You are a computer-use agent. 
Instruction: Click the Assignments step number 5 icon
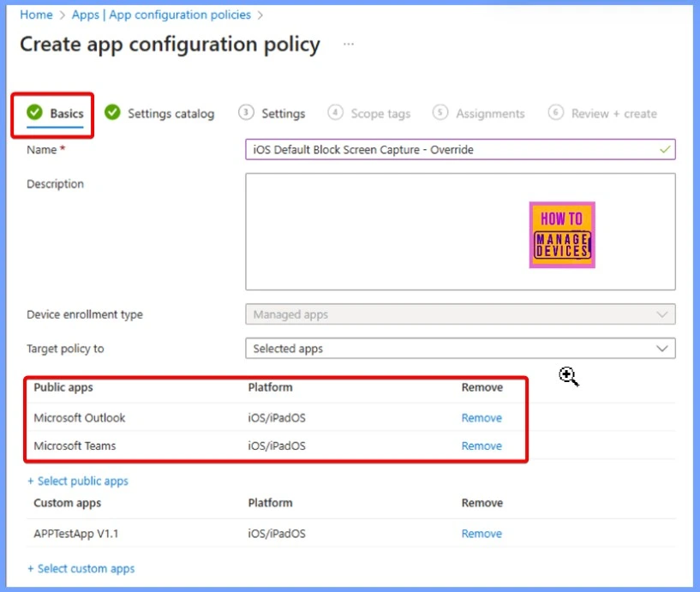[440, 112]
